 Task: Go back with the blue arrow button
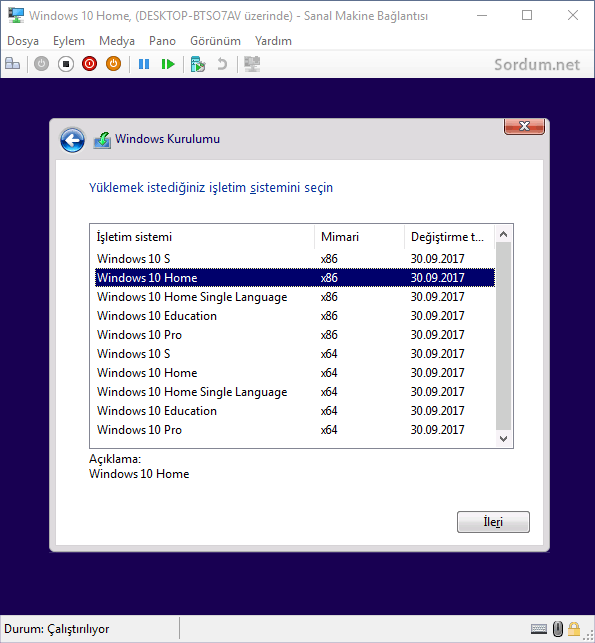73,140
